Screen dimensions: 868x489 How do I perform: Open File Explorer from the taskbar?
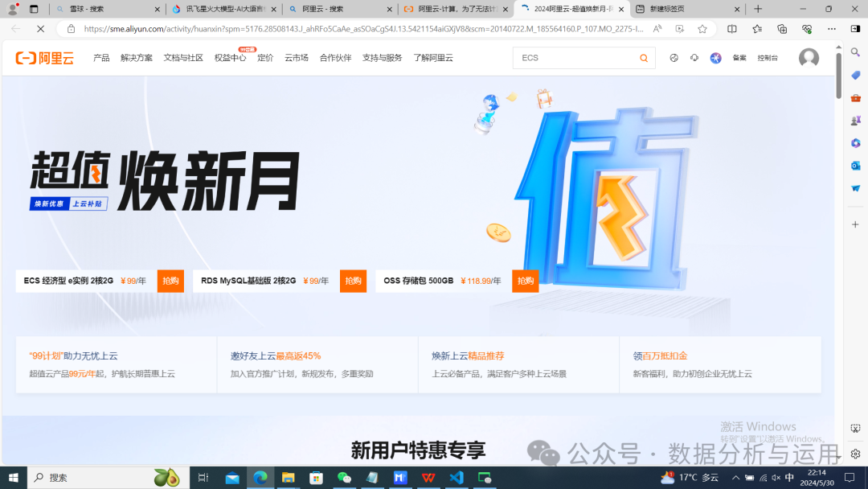(x=288, y=478)
